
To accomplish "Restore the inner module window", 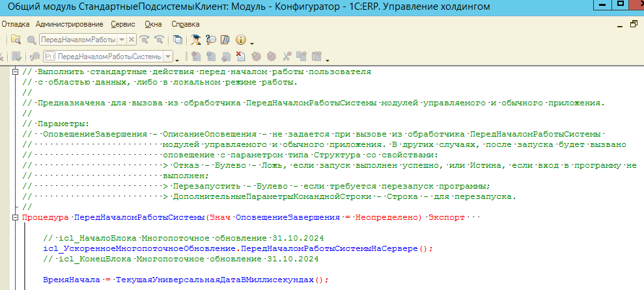I will pyautogui.click(x=634, y=25).
